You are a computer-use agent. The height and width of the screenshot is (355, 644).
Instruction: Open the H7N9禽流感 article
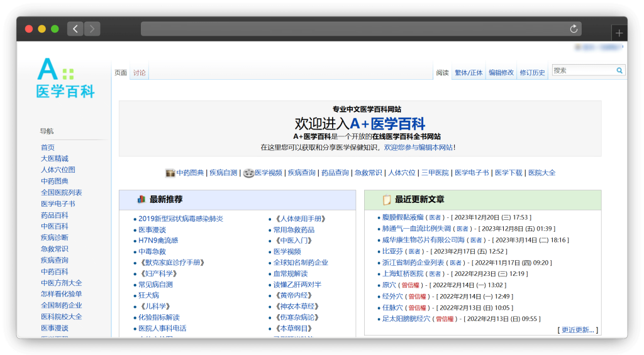tap(158, 241)
